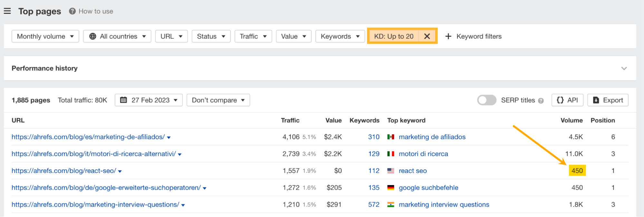The height and width of the screenshot is (217, 644).
Task: Click the 11.0K volume cell
Action: (574, 154)
